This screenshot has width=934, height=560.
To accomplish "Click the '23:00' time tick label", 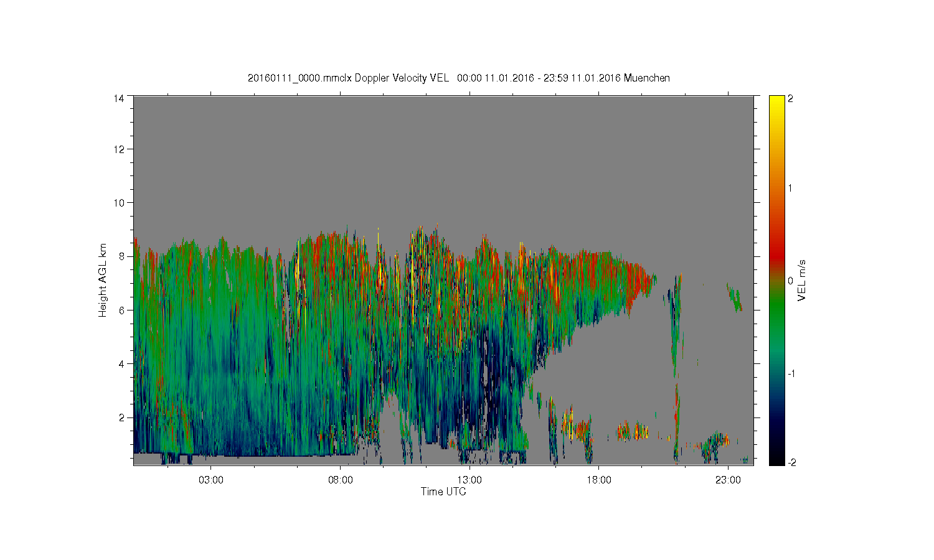I will click(728, 480).
